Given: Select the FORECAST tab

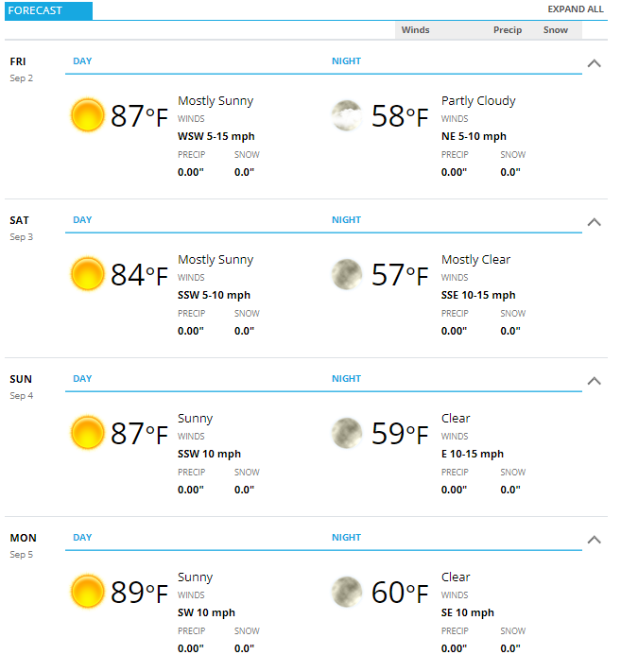Looking at the screenshot, I should [x=48, y=10].
